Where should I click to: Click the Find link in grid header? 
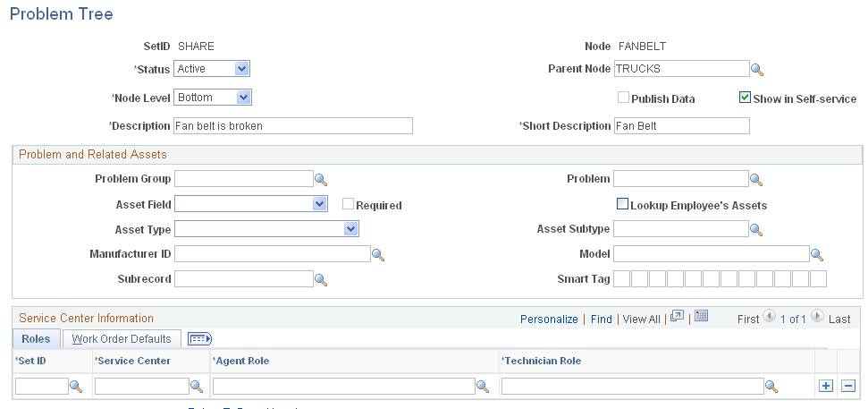[x=601, y=319]
